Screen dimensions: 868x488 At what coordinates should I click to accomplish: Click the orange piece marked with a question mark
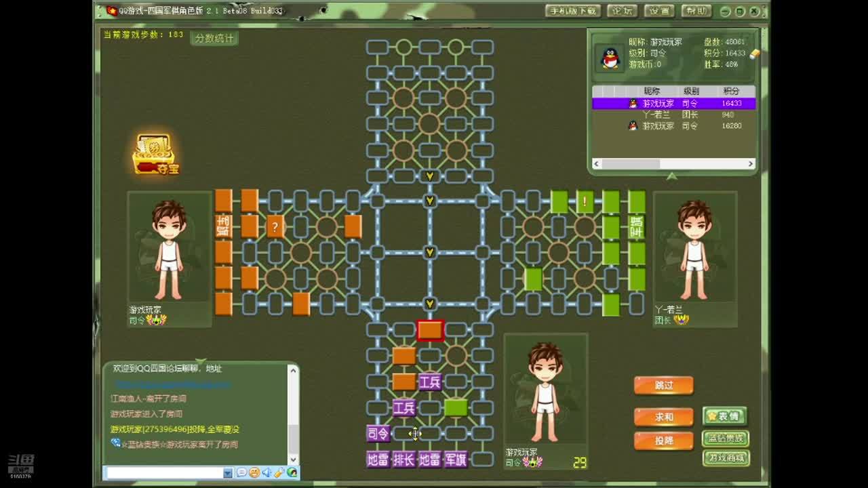tap(275, 226)
